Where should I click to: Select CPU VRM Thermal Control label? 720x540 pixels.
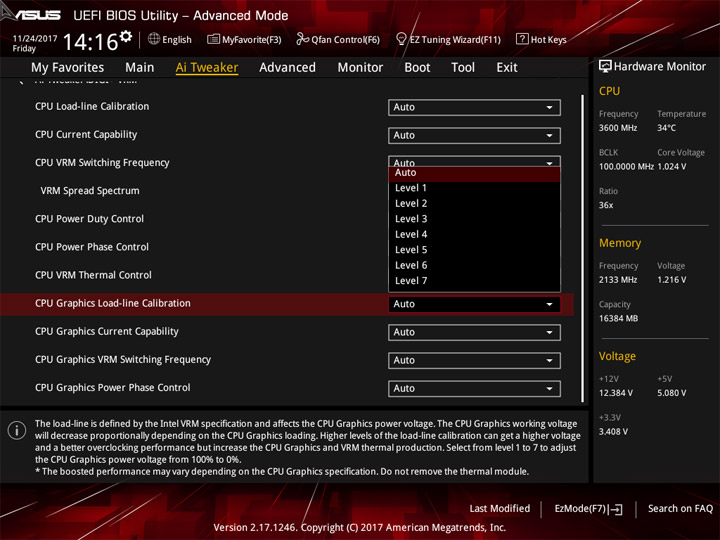[93, 275]
